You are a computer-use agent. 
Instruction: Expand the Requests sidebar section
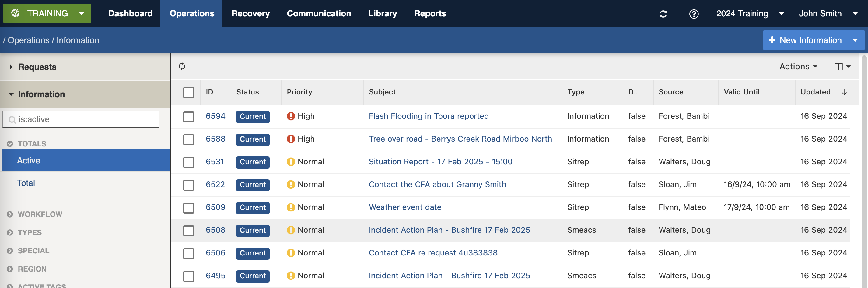(x=37, y=67)
